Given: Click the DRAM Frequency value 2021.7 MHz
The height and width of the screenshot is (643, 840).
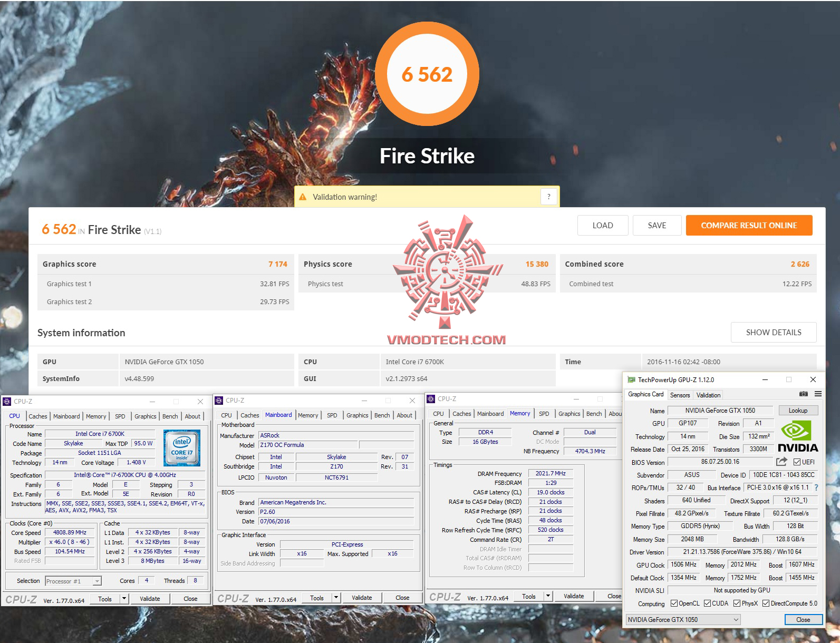Looking at the screenshot, I should click(x=551, y=474).
